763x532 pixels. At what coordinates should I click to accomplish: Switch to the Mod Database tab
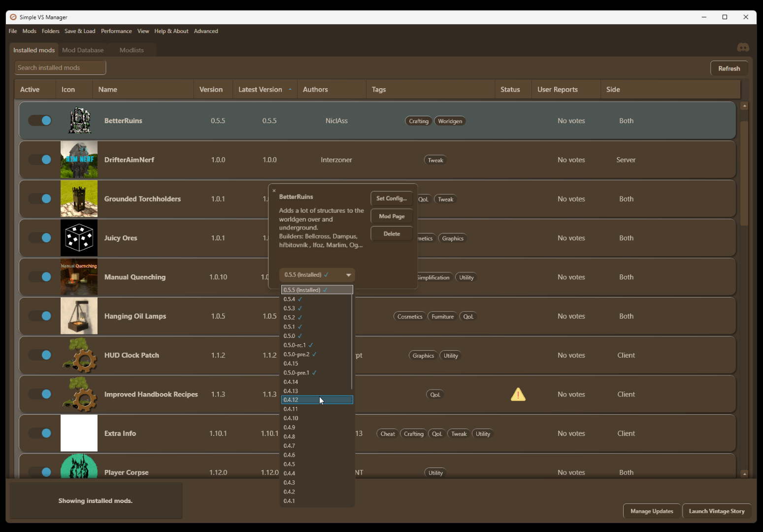tap(83, 50)
